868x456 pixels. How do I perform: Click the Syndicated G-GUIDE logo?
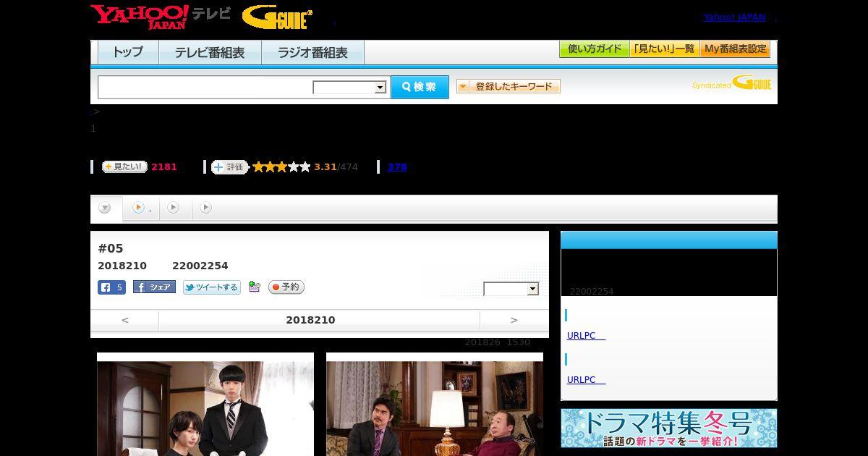click(x=731, y=83)
